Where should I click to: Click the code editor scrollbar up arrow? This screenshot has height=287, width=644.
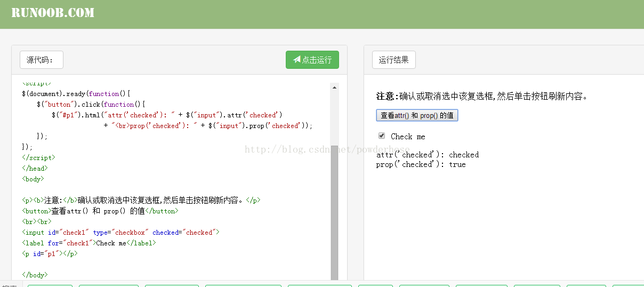pos(334,87)
